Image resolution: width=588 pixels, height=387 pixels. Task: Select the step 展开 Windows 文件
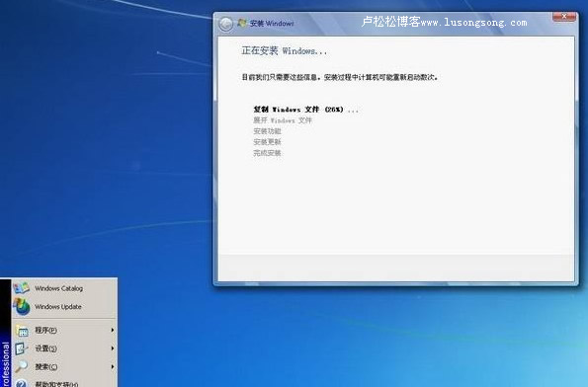[x=283, y=120]
